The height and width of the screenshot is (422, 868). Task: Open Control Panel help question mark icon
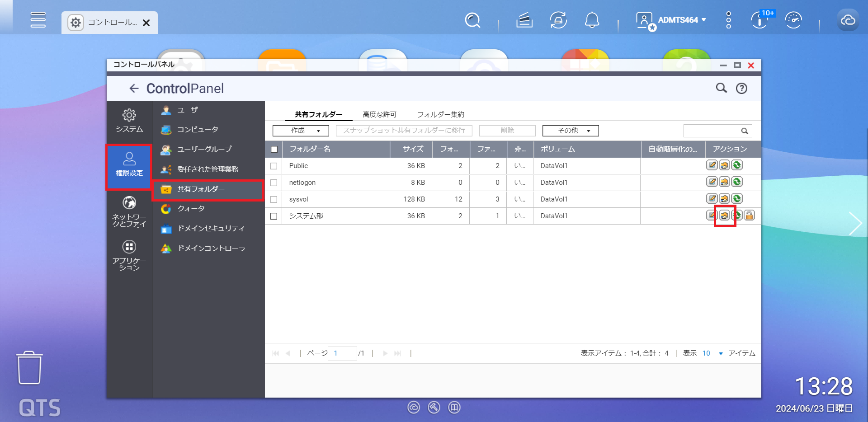(x=741, y=88)
